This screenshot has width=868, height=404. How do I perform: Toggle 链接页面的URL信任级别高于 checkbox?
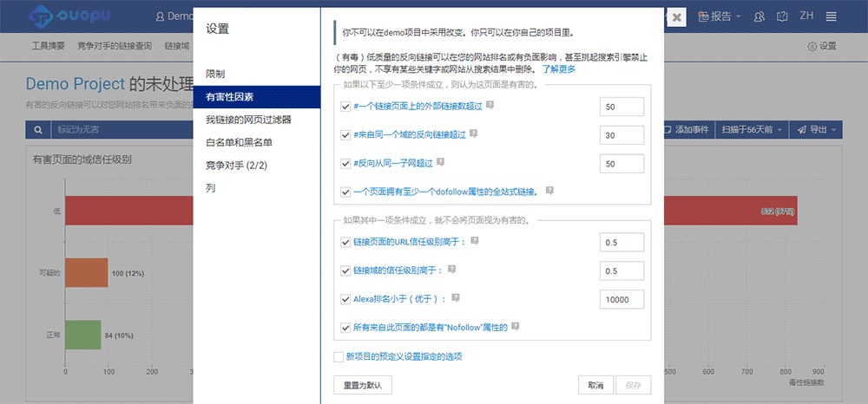click(346, 242)
